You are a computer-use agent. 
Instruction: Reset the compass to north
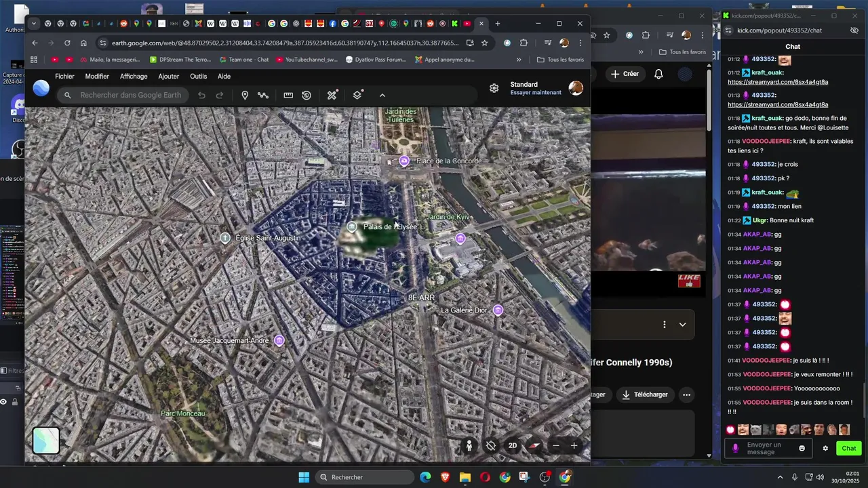(534, 446)
